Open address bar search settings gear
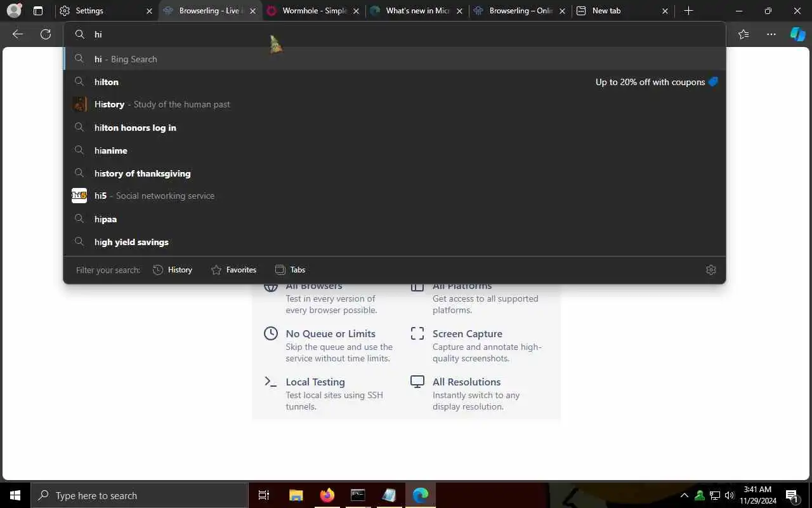 point(710,270)
